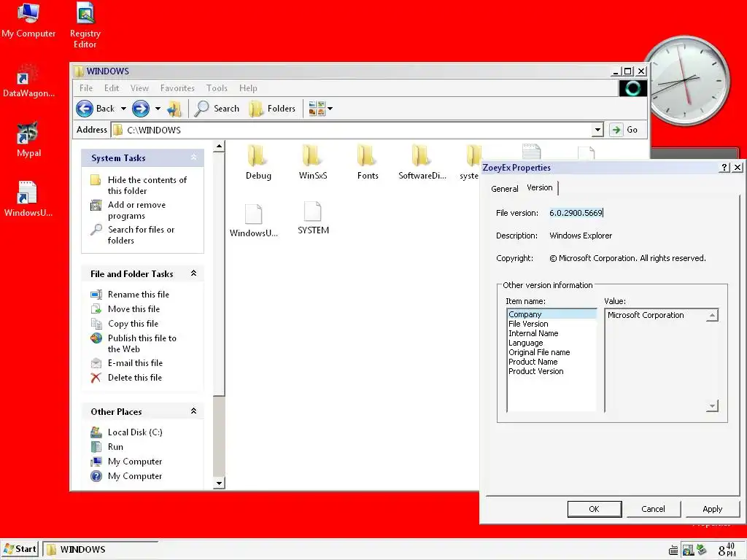Open the Forward button history dropdown
Screen dimensions: 747x560
tap(158, 109)
